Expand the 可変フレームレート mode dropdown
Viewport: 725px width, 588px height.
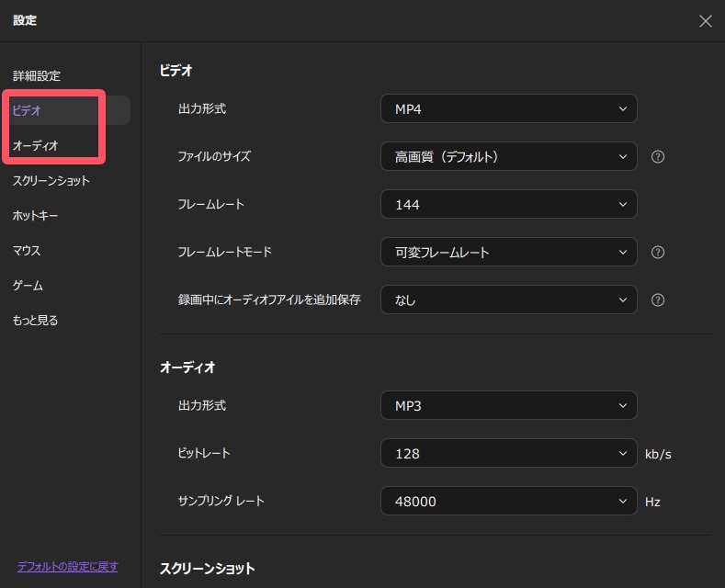[508, 253]
